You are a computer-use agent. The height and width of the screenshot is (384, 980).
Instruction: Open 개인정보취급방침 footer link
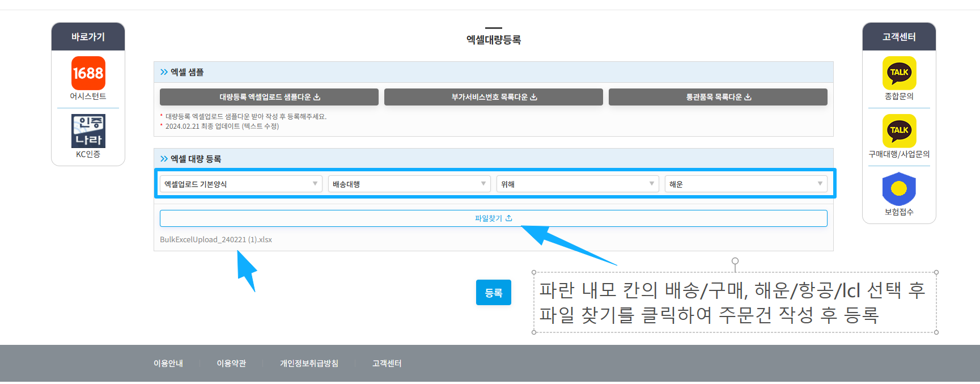[x=309, y=364]
